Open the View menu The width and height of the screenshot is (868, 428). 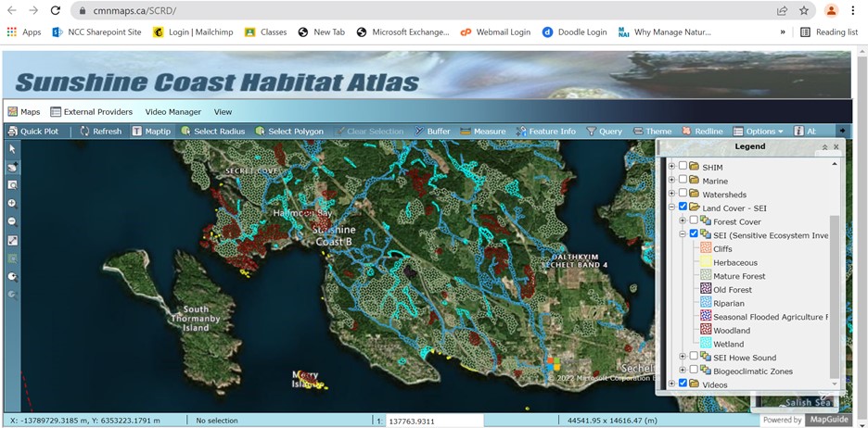[223, 112]
